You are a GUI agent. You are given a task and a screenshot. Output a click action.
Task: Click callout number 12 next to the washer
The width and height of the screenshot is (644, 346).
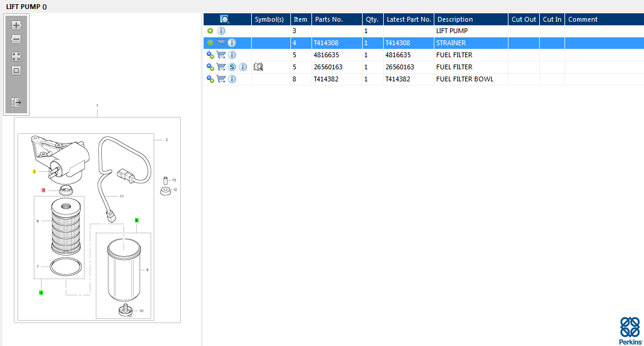click(x=175, y=190)
